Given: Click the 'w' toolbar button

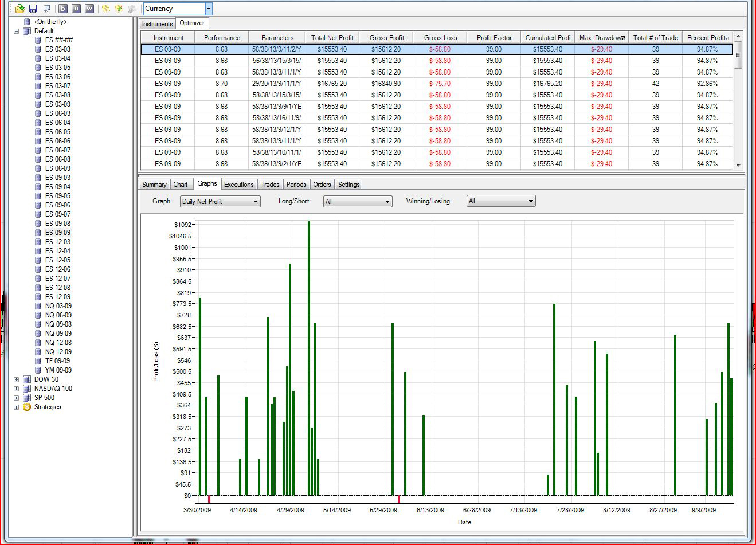Looking at the screenshot, I should [x=89, y=9].
